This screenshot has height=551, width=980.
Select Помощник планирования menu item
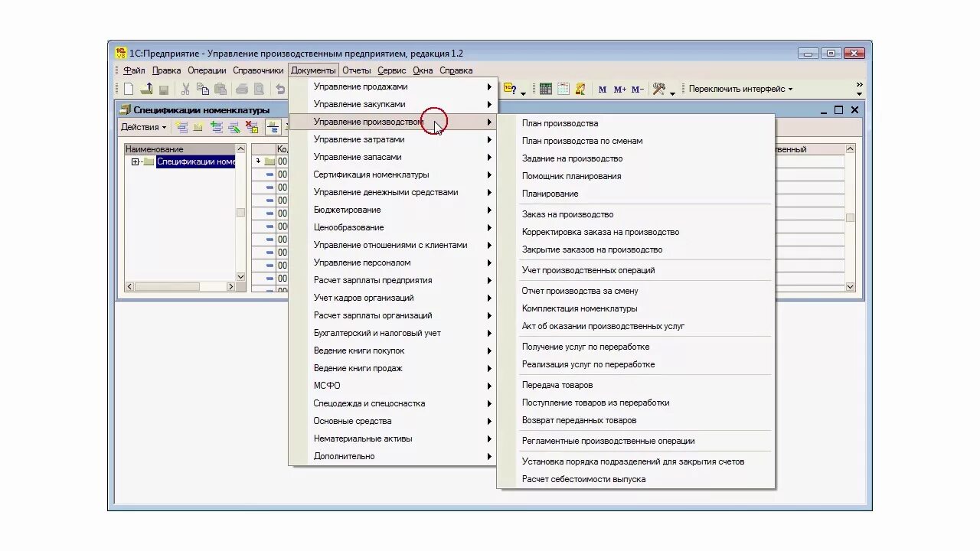pyautogui.click(x=635, y=176)
